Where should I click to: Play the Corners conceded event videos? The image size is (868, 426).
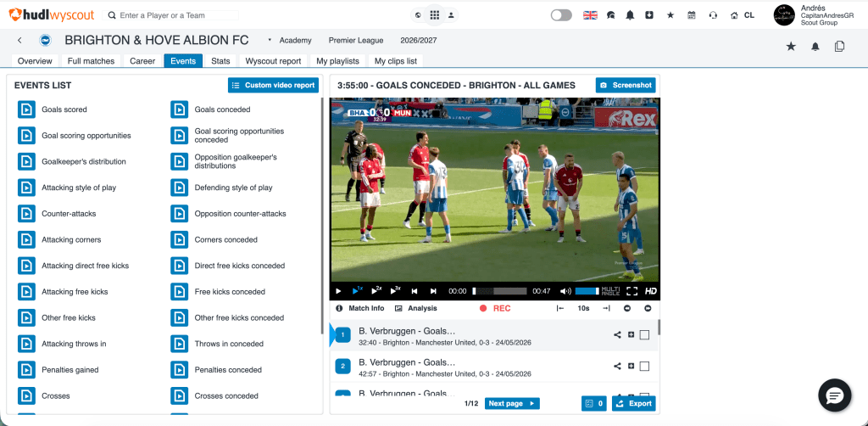[180, 240]
